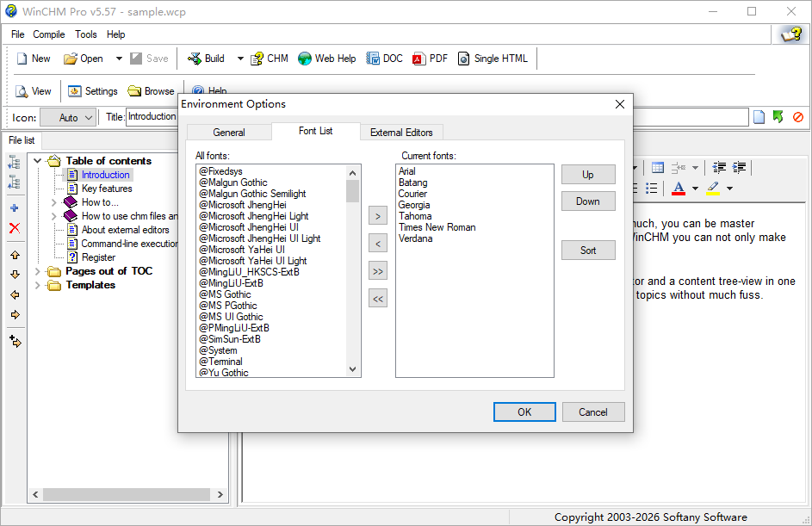Export to PDF via toolbar
The height and width of the screenshot is (526, 812).
[x=430, y=59]
